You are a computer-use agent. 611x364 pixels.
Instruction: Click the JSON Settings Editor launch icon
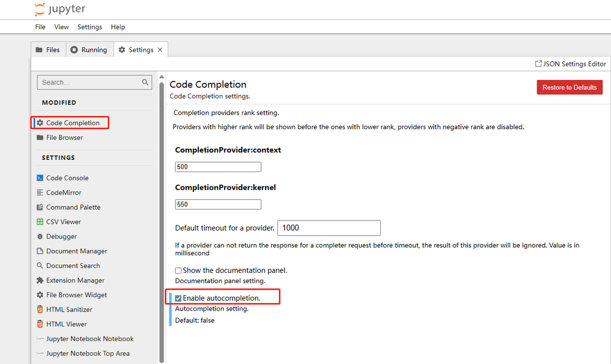(538, 64)
